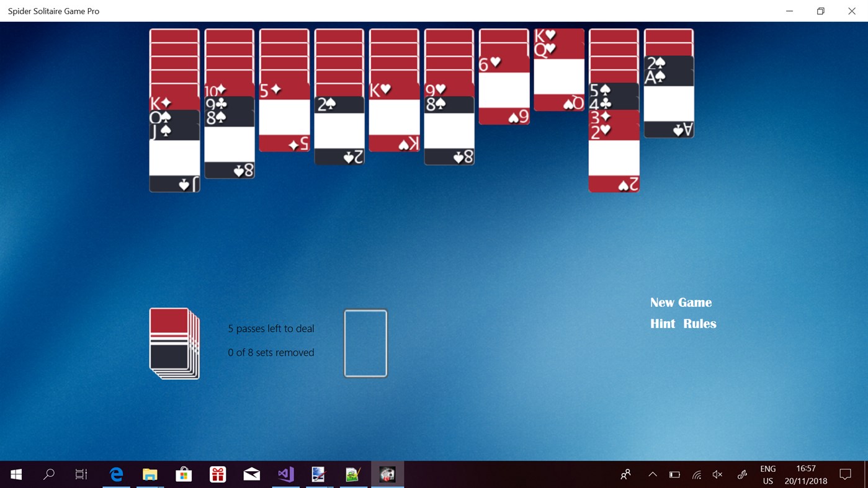Launch Visual Studio from the taskbar
Viewport: 868px width, 488px height.
(x=285, y=474)
